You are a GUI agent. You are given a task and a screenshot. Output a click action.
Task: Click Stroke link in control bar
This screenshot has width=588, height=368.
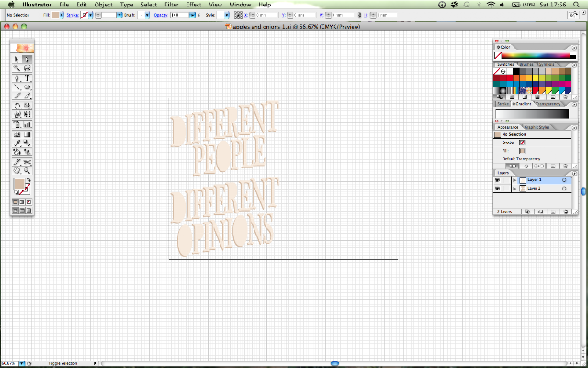[73, 15]
